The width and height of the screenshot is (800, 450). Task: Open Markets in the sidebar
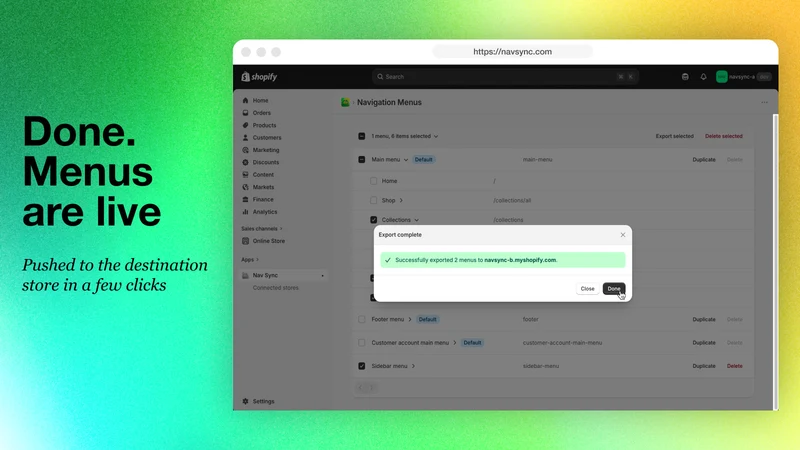click(263, 187)
